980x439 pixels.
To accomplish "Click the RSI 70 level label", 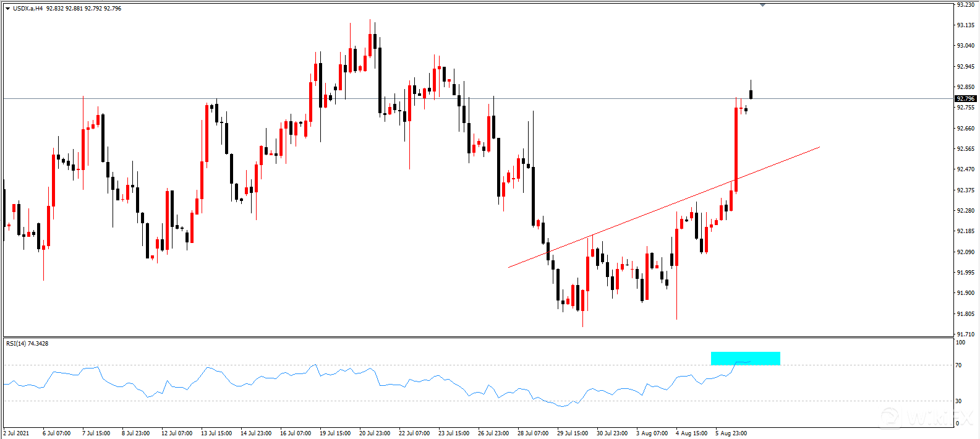I will [958, 365].
